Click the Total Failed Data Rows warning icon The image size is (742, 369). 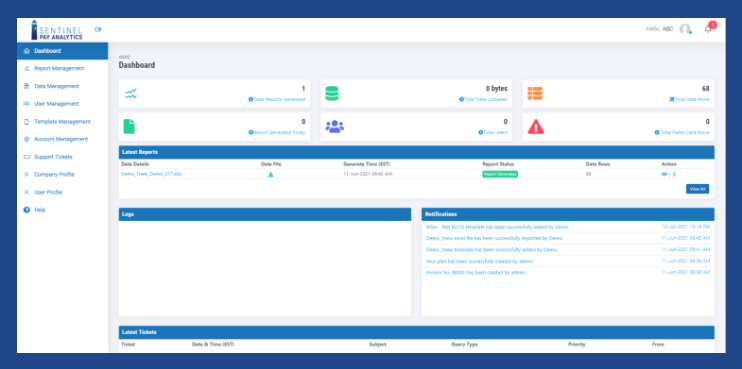pyautogui.click(x=536, y=126)
